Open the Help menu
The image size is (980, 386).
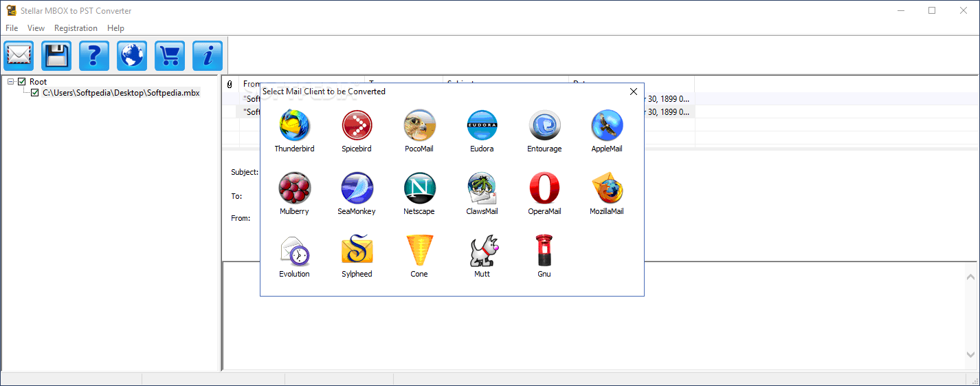[115, 28]
